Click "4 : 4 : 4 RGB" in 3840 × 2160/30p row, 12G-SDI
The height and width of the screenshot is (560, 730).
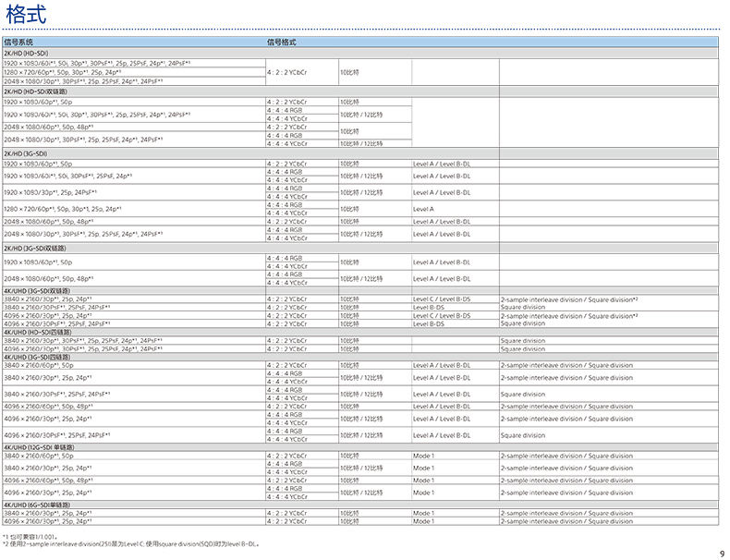point(285,464)
